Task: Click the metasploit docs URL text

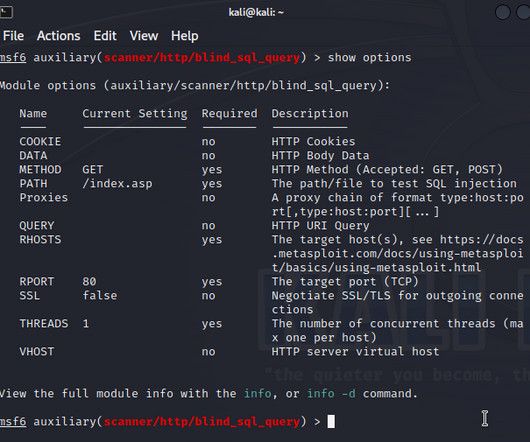Action: 398,253
